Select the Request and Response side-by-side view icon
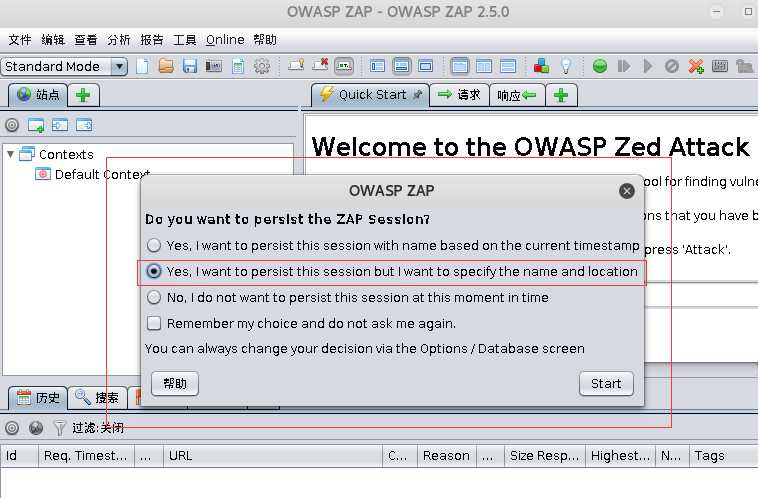 (484, 66)
